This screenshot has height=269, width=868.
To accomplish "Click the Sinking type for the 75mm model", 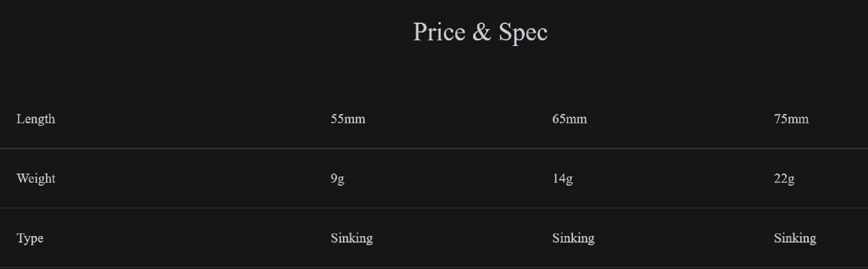I will (795, 238).
